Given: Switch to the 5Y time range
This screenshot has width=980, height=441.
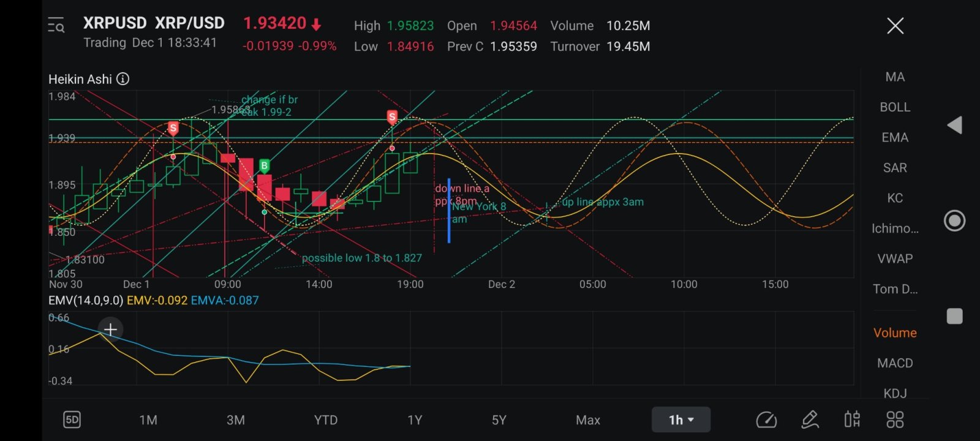Looking at the screenshot, I should [x=499, y=420].
